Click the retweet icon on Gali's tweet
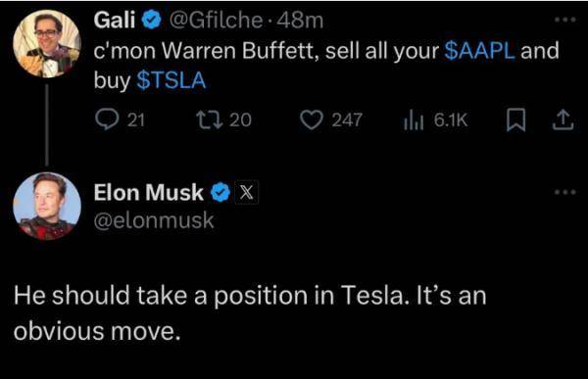Image resolution: width=588 pixels, height=379 pixels. click(x=211, y=119)
